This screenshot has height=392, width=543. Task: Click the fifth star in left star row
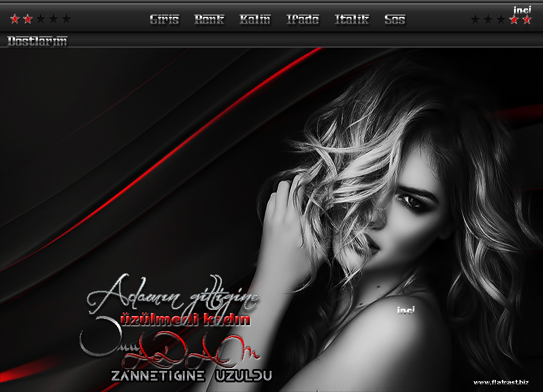click(x=66, y=19)
